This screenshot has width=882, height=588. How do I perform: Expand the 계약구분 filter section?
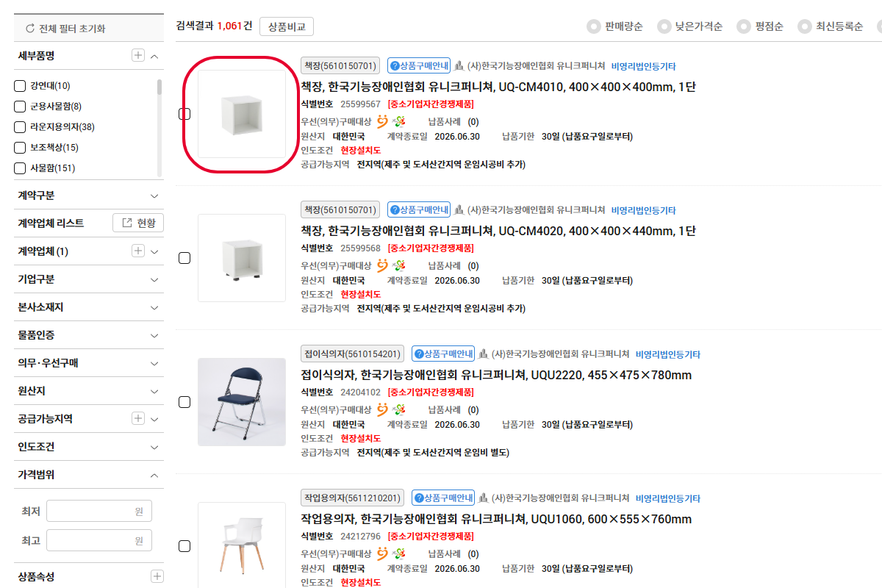pos(154,196)
